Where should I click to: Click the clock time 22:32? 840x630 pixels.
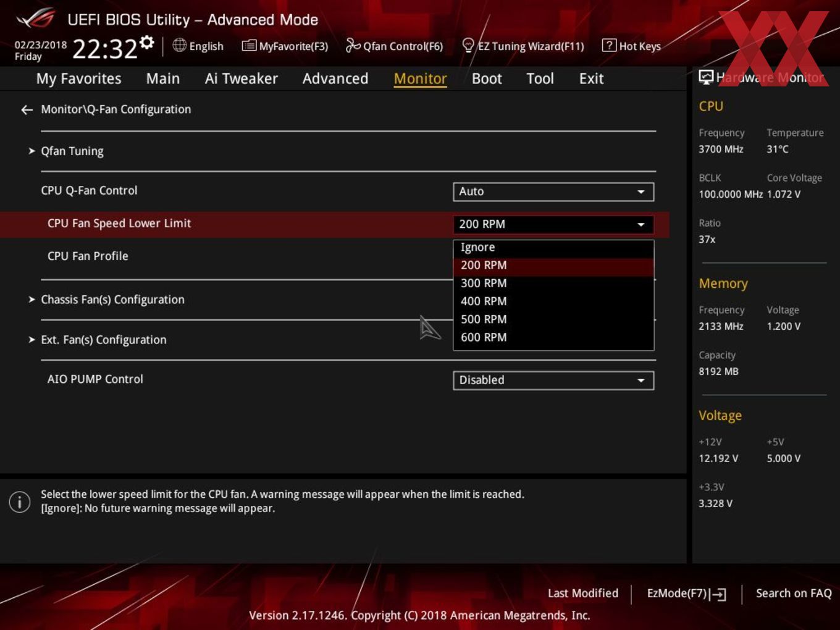point(105,48)
